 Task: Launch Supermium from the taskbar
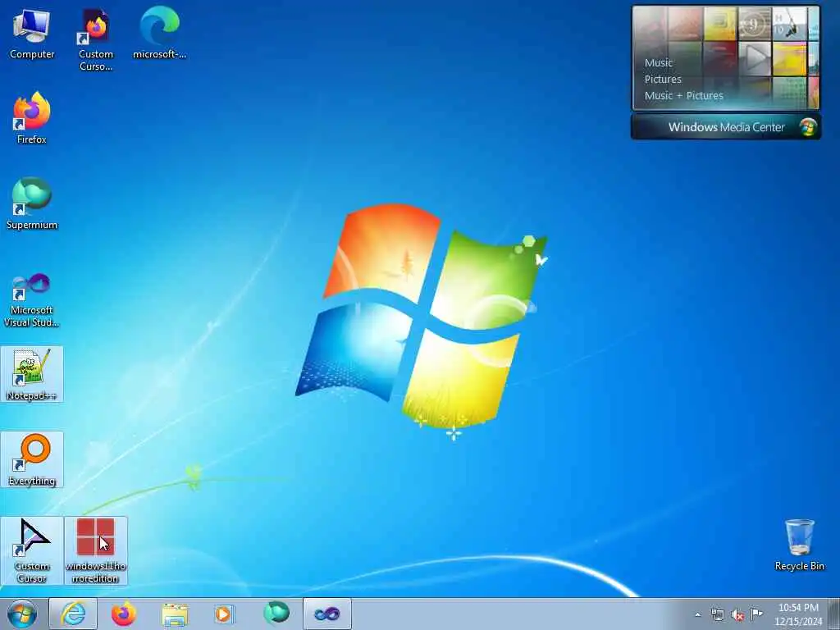tap(276, 614)
